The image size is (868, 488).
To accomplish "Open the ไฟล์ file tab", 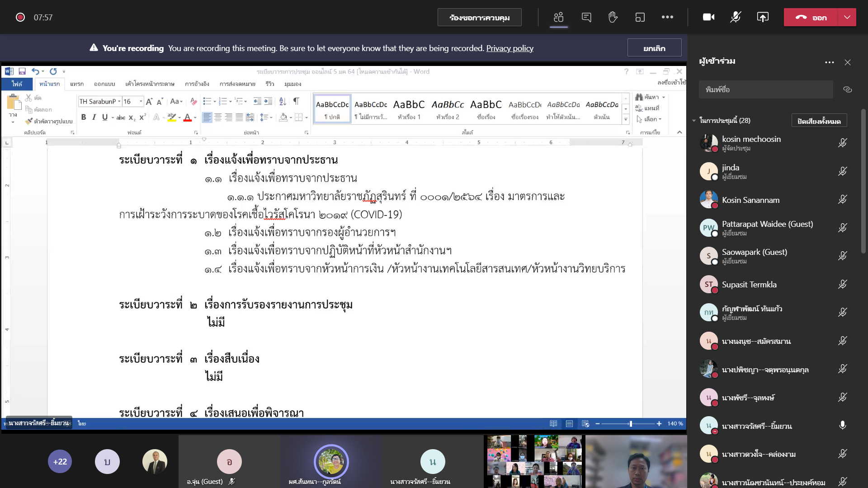I will (17, 84).
